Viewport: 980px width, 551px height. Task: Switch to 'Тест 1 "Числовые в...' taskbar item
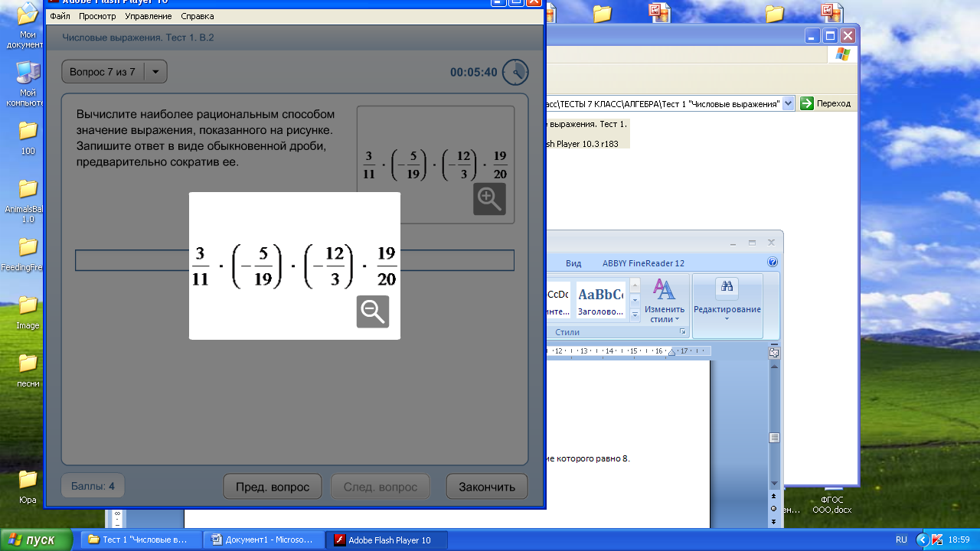pyautogui.click(x=142, y=540)
